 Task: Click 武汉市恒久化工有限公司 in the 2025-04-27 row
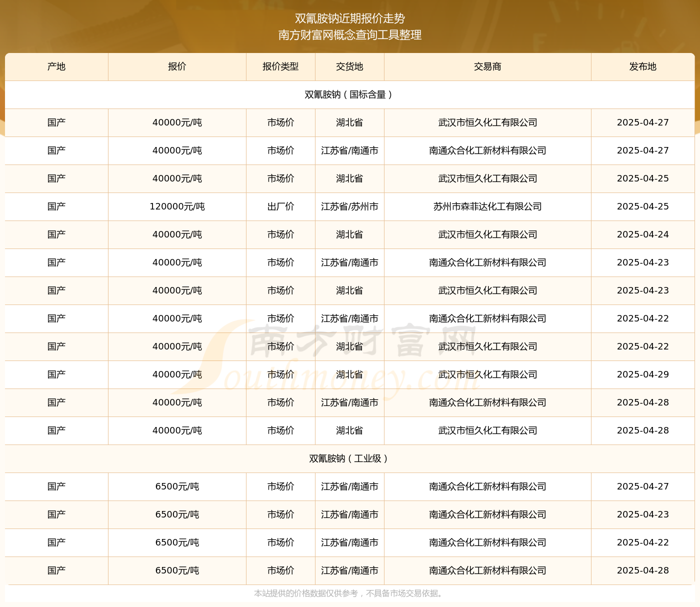tap(487, 122)
